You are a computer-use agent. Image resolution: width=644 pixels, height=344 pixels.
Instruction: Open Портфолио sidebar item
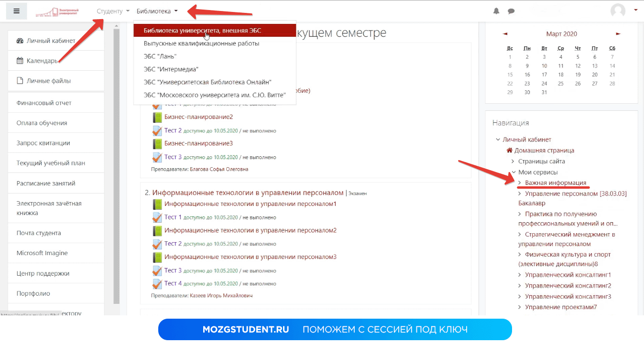(x=56, y=293)
